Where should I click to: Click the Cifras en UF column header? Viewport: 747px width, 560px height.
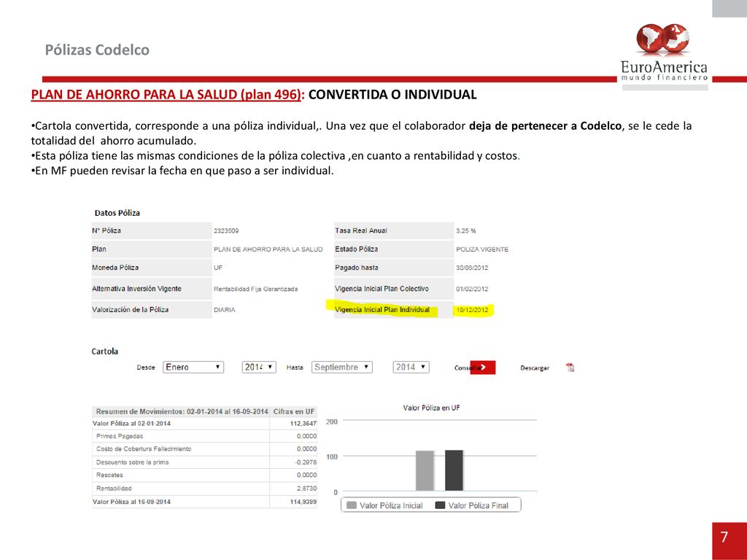[294, 411]
